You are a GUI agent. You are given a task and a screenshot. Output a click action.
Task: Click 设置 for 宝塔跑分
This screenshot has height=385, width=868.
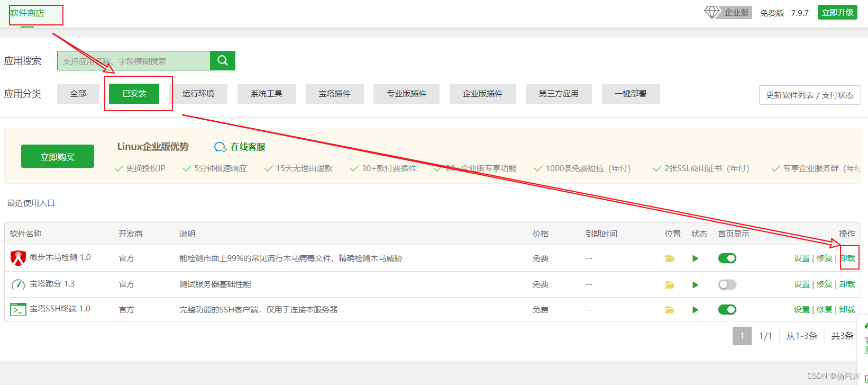(802, 284)
